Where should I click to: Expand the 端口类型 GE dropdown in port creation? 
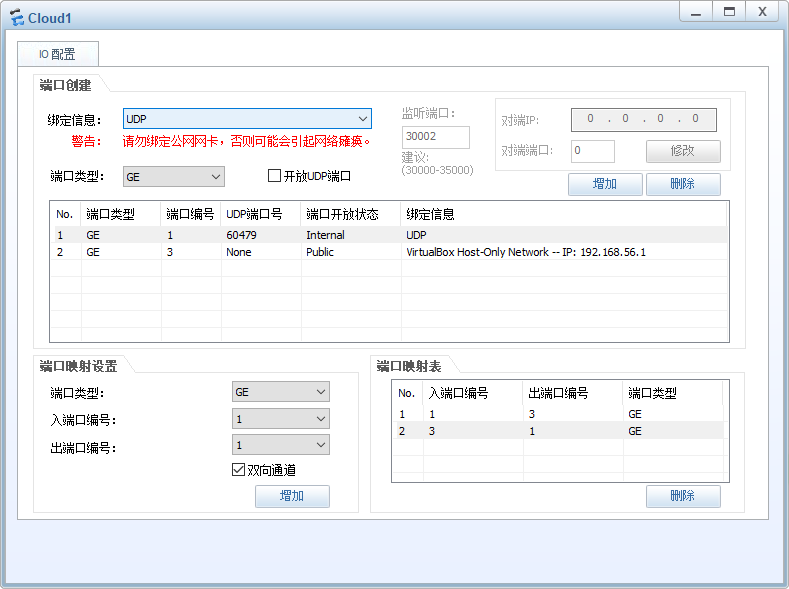click(173, 177)
